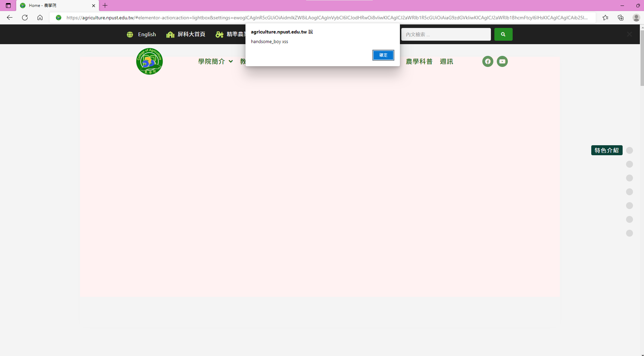Image resolution: width=644 pixels, height=356 pixels.
Task: Click the address bar URL
Action: click(x=327, y=18)
